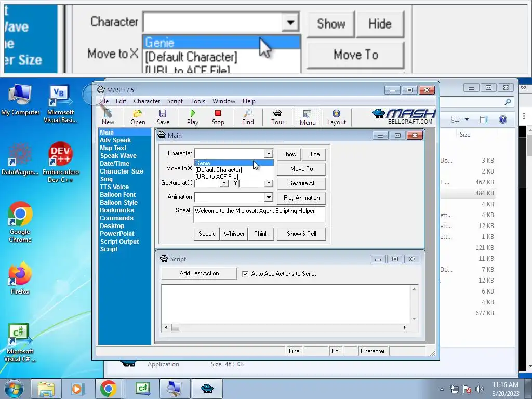Open the Script menu
This screenshot has height=399, width=532.
pyautogui.click(x=175, y=101)
